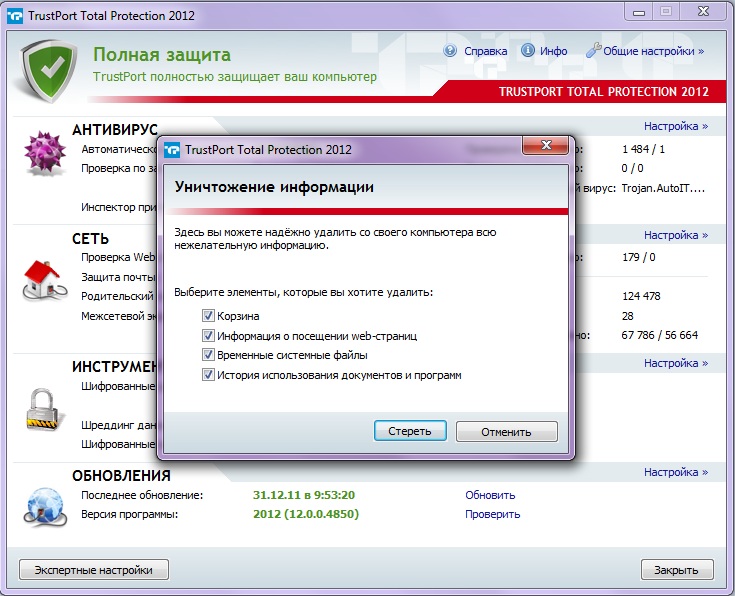The height and width of the screenshot is (596, 735).
Task: Uncheck Временные системные файлы checkbox
Action: click(208, 355)
